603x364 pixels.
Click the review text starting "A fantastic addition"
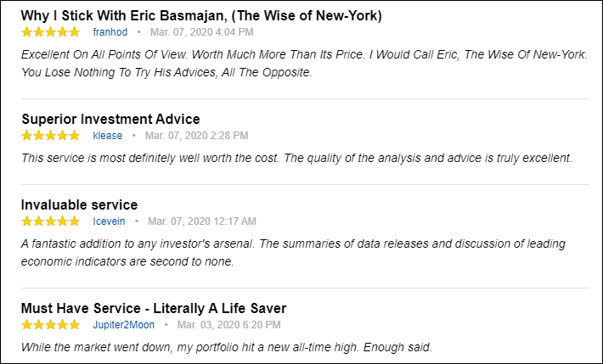293,253
